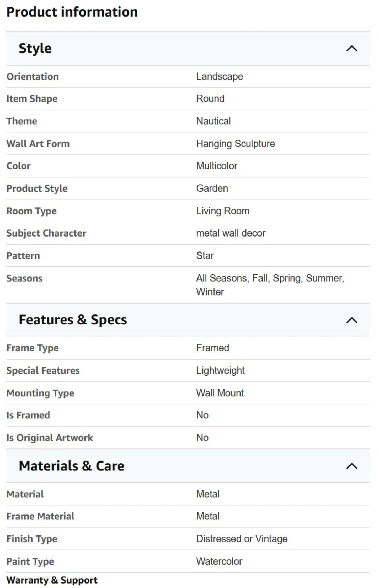Select the Orientation row label
The image size is (379, 588).
[33, 77]
